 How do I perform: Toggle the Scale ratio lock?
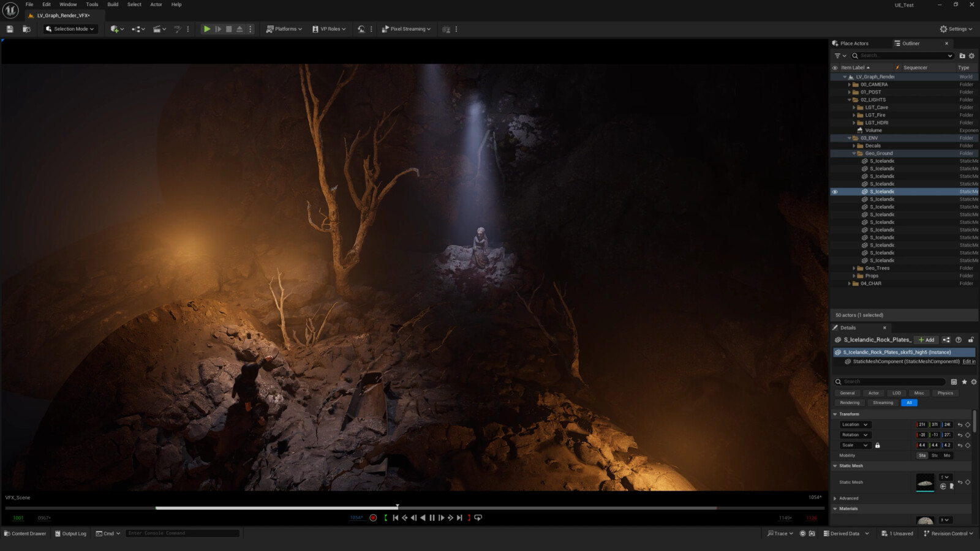877,445
